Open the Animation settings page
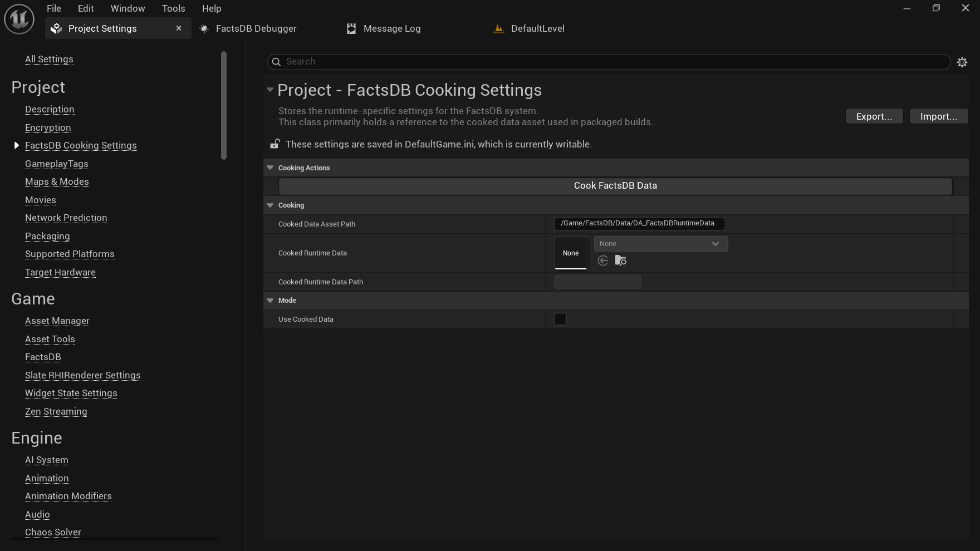 point(47,479)
